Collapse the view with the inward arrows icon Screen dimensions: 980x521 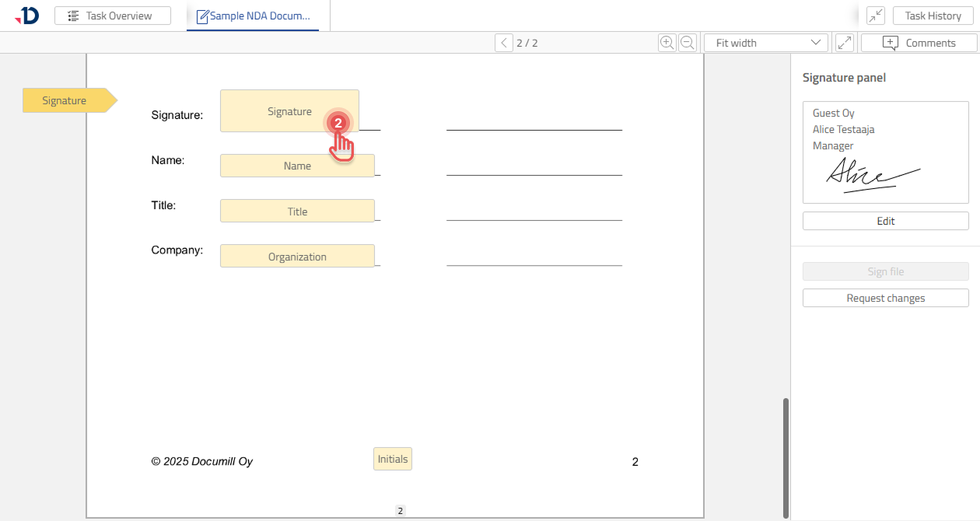tap(875, 15)
